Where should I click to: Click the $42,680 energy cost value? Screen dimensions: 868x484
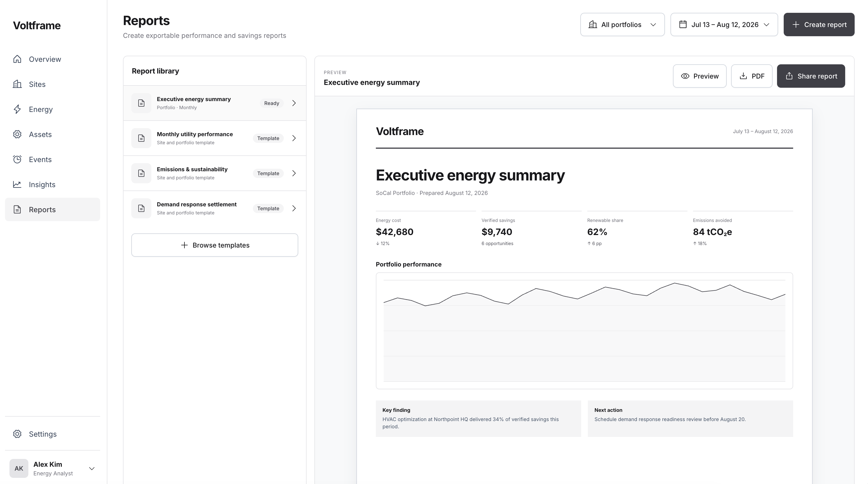pyautogui.click(x=394, y=232)
